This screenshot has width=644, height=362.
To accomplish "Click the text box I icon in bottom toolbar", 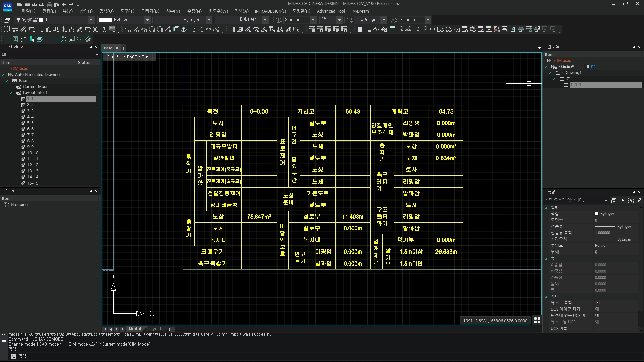I will (15, 39).
